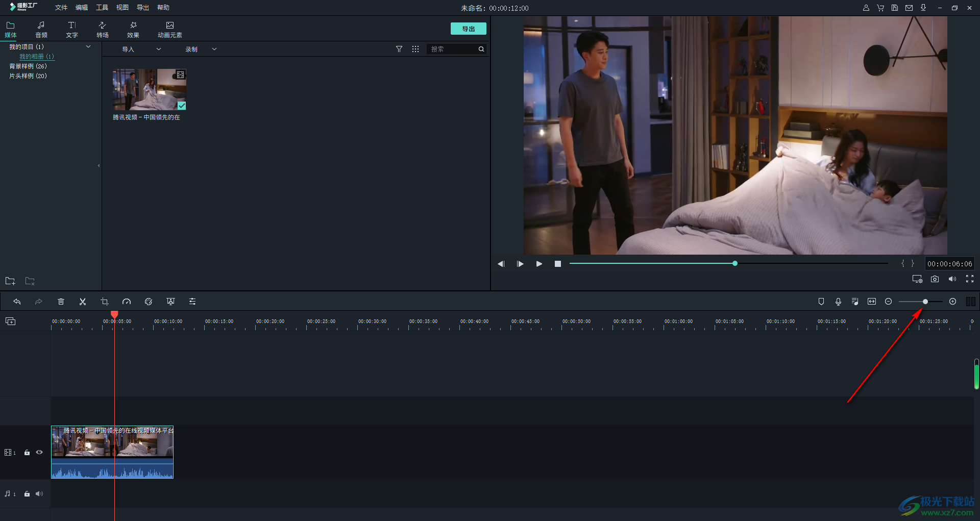
Task: Open the color adjustment tool
Action: pos(149,302)
